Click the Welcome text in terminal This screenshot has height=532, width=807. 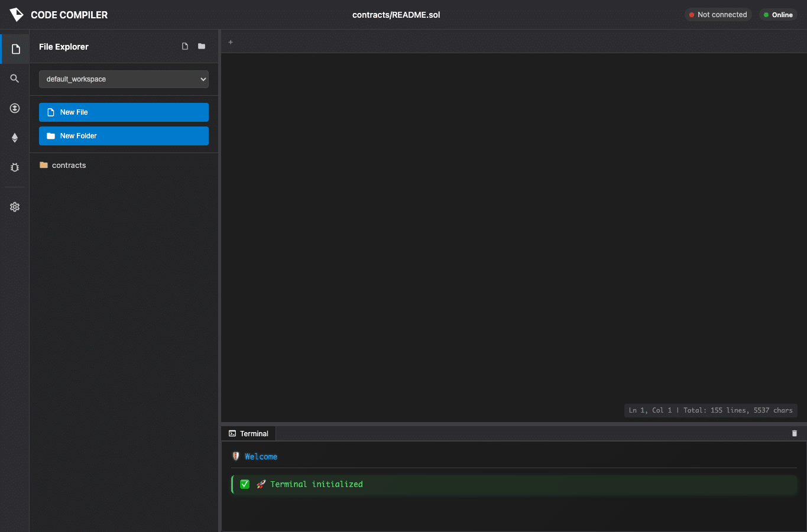(261, 456)
